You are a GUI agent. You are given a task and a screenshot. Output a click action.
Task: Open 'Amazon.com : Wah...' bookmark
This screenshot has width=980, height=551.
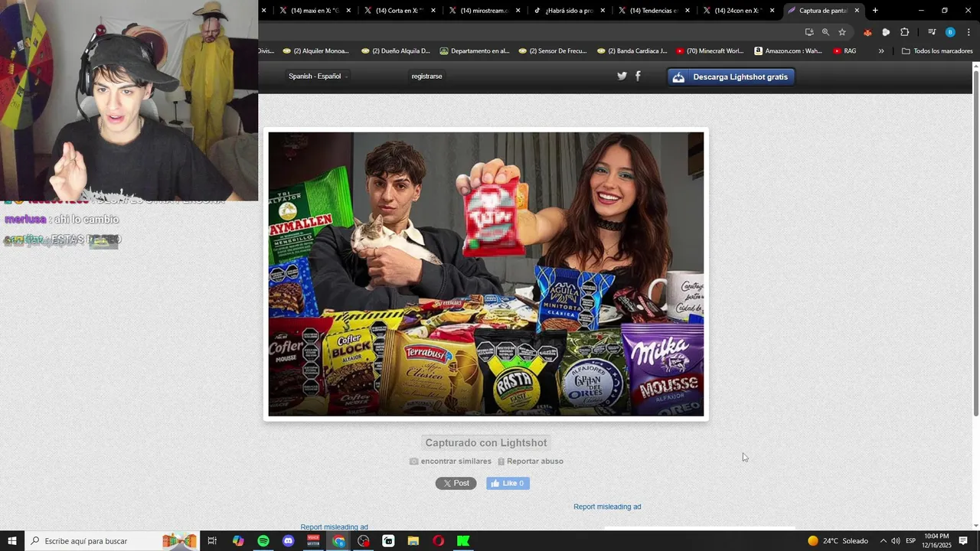(788, 51)
